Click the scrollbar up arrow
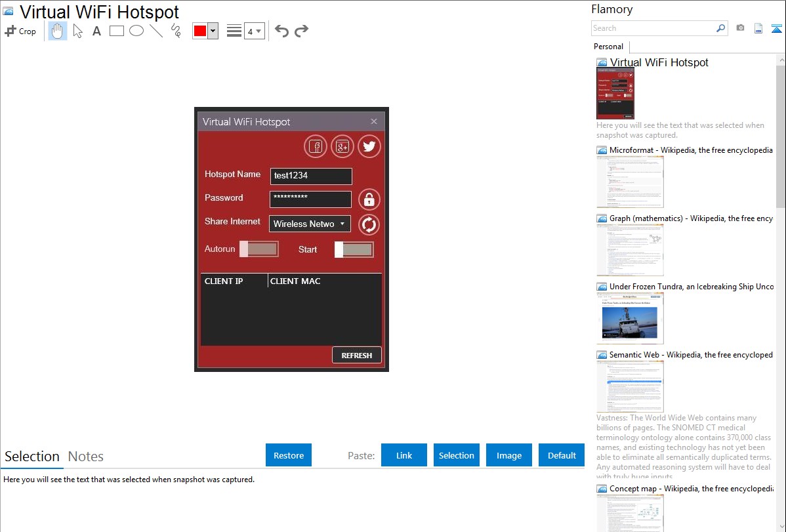Viewport: 786px width, 532px height. [x=781, y=60]
